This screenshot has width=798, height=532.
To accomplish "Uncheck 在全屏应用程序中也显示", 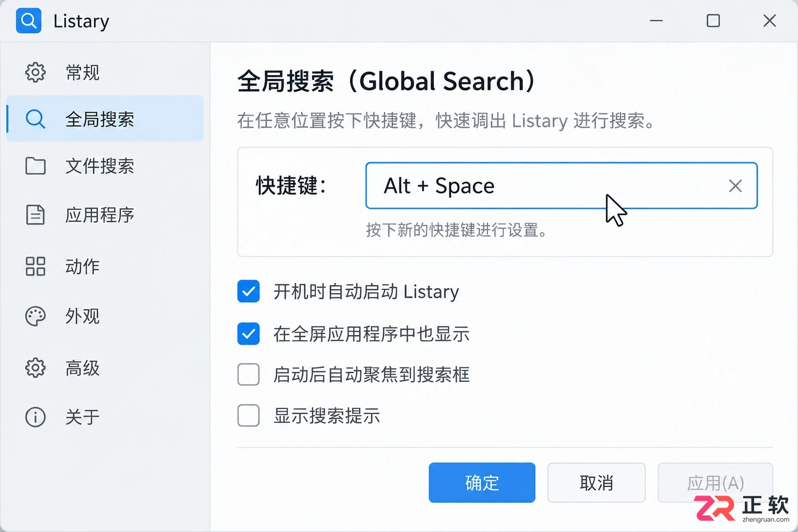I will point(248,334).
